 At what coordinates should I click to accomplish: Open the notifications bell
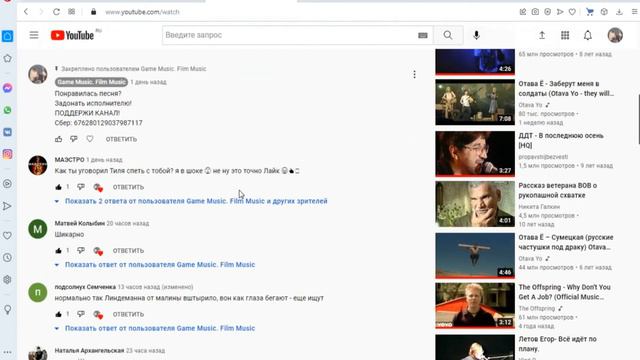tap(588, 36)
